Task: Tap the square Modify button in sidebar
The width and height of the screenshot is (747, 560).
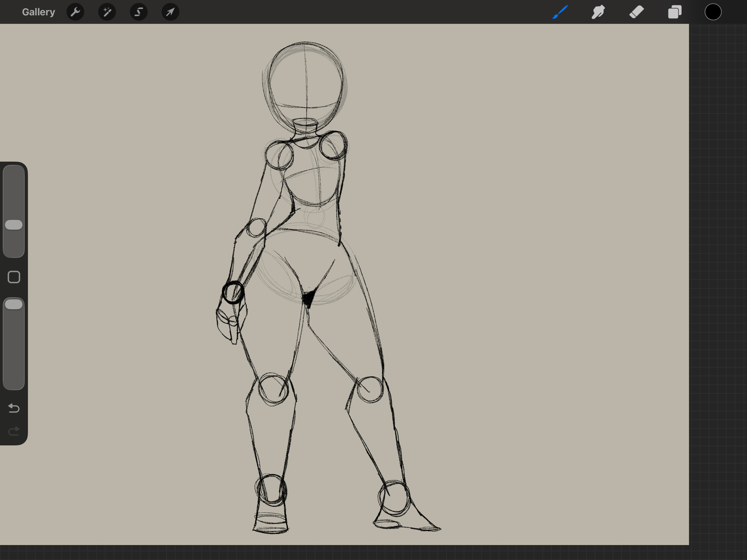Action: tap(14, 277)
